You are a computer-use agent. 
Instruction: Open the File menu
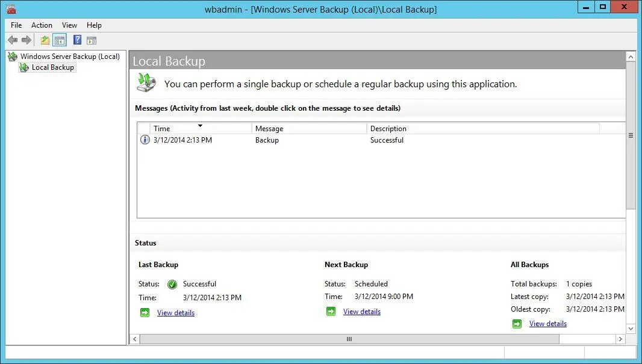tap(16, 25)
